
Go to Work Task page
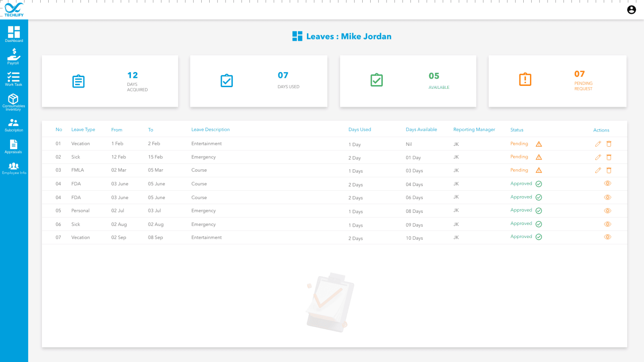13,79
